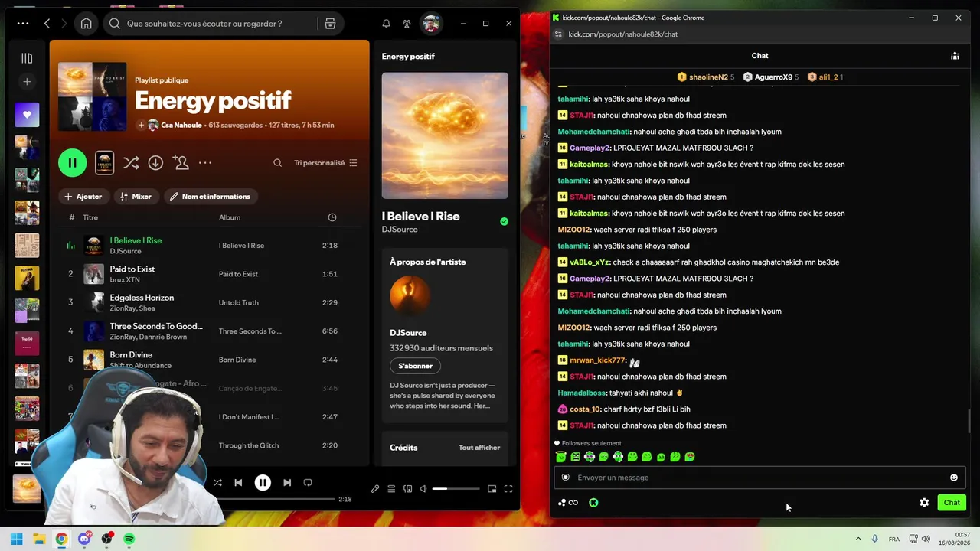The image size is (980, 551).
Task: Pause playback in bottom player bar
Action: 263,483
